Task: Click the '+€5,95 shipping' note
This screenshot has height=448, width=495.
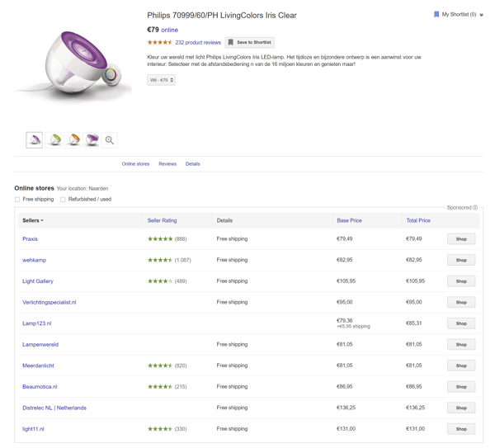Action: 354,327
